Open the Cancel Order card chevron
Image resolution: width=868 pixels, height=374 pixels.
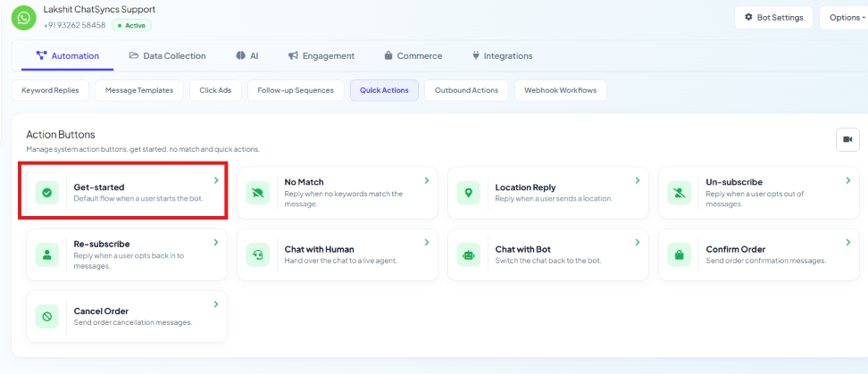[x=216, y=304]
